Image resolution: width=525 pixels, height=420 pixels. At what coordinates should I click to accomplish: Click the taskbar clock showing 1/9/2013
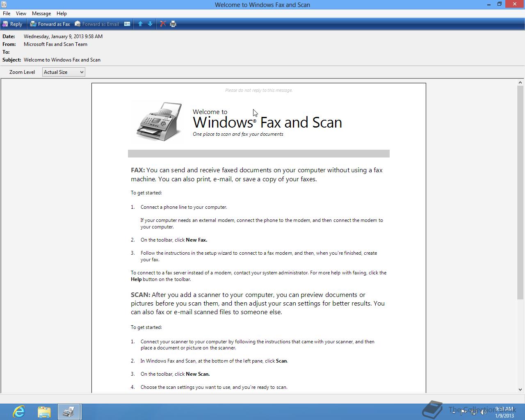click(x=504, y=412)
